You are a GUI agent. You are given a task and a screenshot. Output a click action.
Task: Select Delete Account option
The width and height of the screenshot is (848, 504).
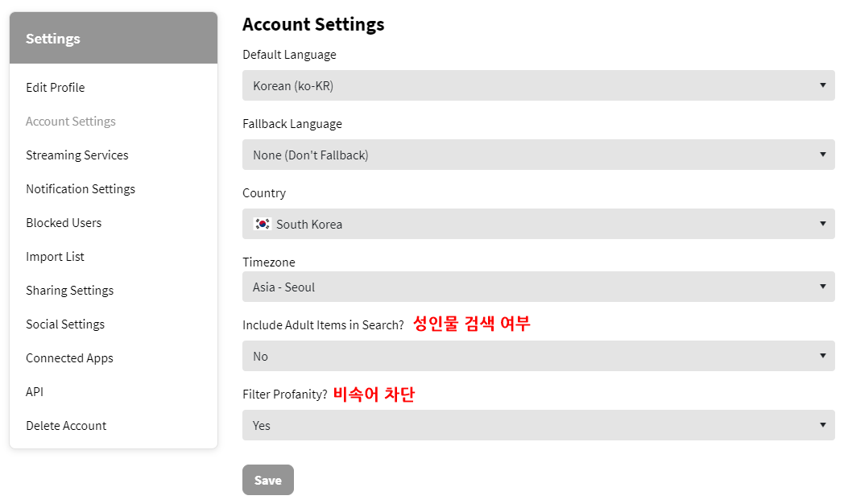(66, 425)
